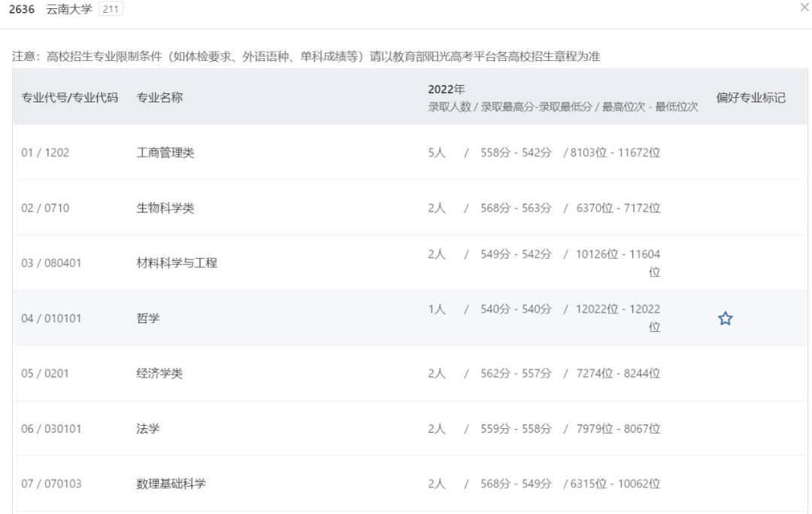This screenshot has height=514, width=812.
Task: Click major code 07 / 070103
Action: (51, 483)
